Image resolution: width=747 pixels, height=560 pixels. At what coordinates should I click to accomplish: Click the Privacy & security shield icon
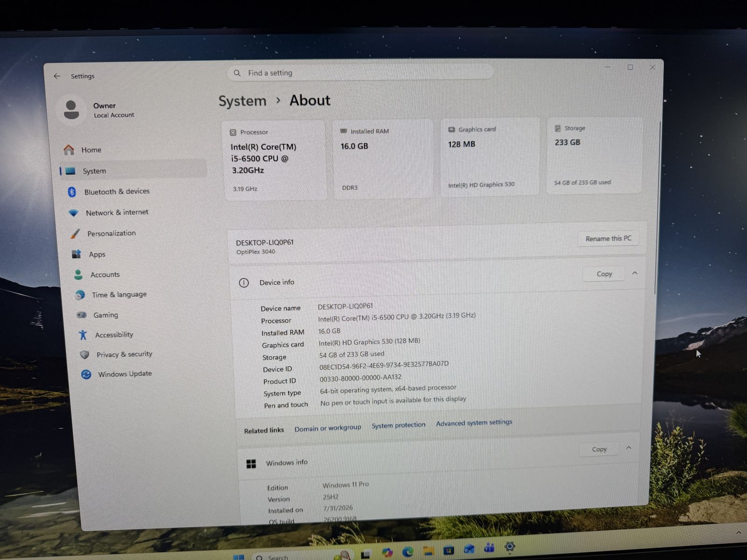[x=85, y=355]
